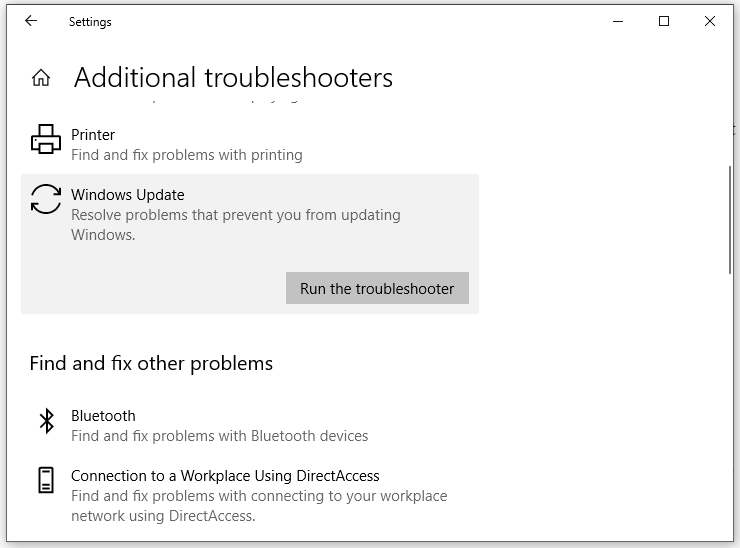The image size is (740, 548).
Task: Collapse the Windows Update item by its title
Action: [128, 195]
